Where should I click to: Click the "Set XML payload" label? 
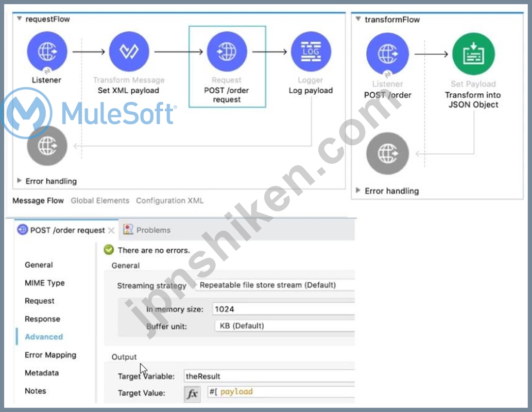[x=128, y=90]
